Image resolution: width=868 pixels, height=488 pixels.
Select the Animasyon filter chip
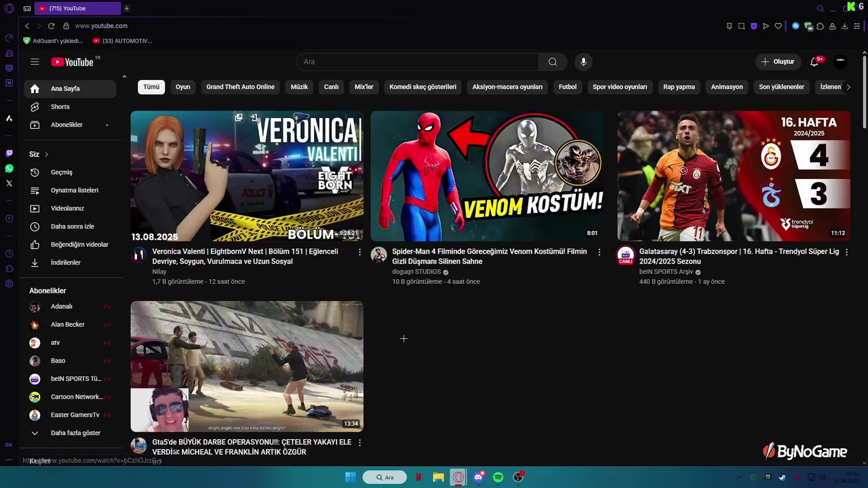[x=727, y=87]
